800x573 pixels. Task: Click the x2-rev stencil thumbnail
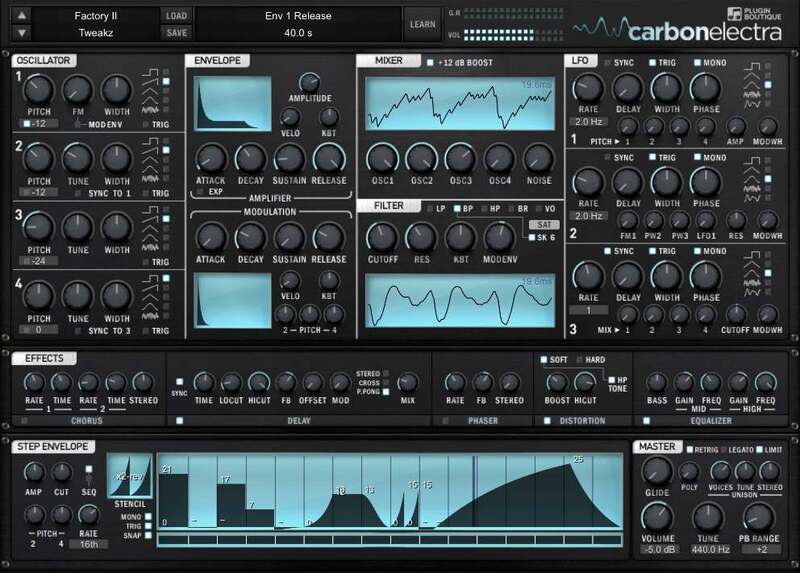[x=131, y=478]
